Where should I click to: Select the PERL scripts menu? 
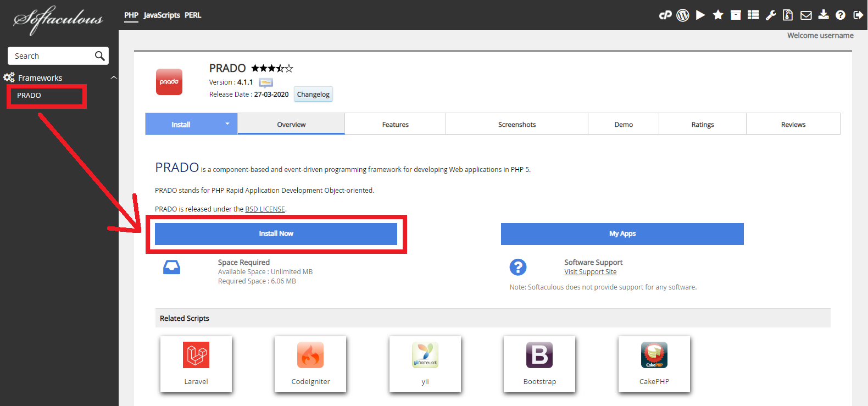(x=193, y=15)
